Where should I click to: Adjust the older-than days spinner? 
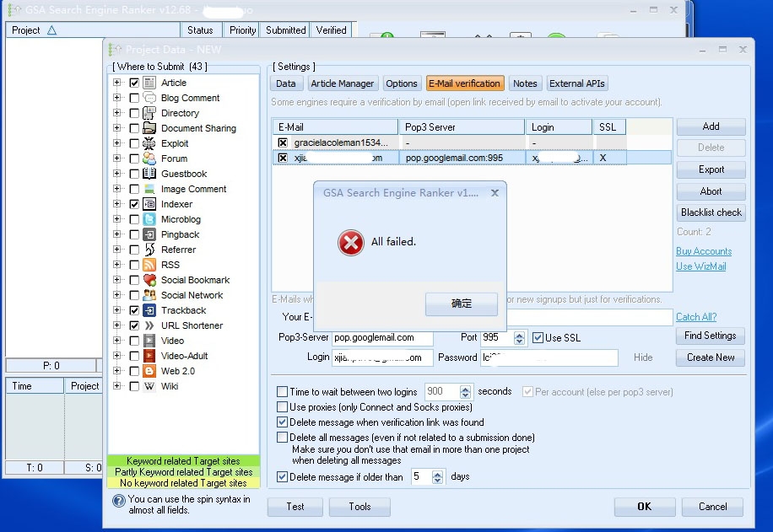tap(437, 477)
